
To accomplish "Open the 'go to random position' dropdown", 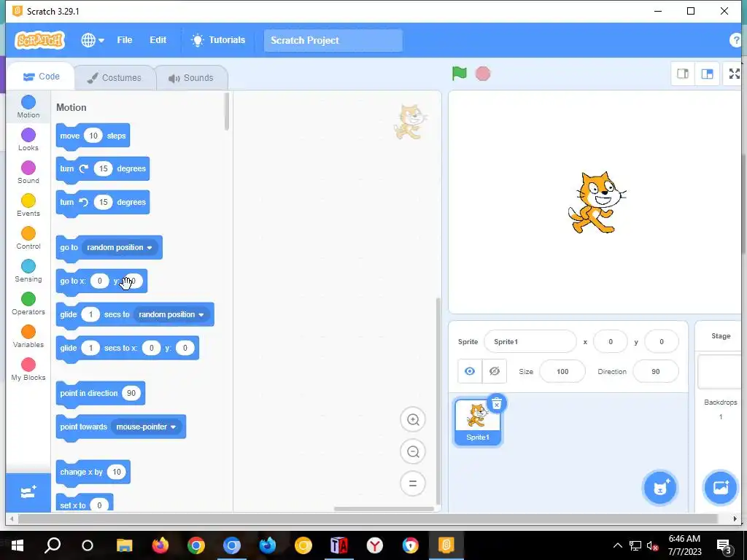I will point(120,248).
